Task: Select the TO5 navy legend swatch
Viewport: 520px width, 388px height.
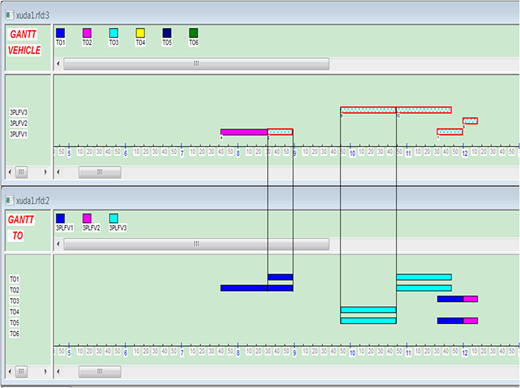Action: tap(167, 33)
